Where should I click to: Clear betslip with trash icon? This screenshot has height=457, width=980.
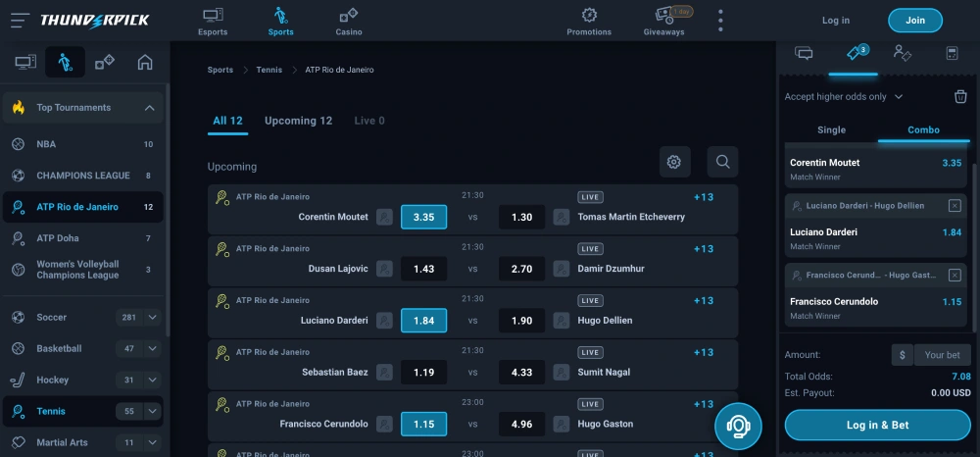pyautogui.click(x=960, y=96)
